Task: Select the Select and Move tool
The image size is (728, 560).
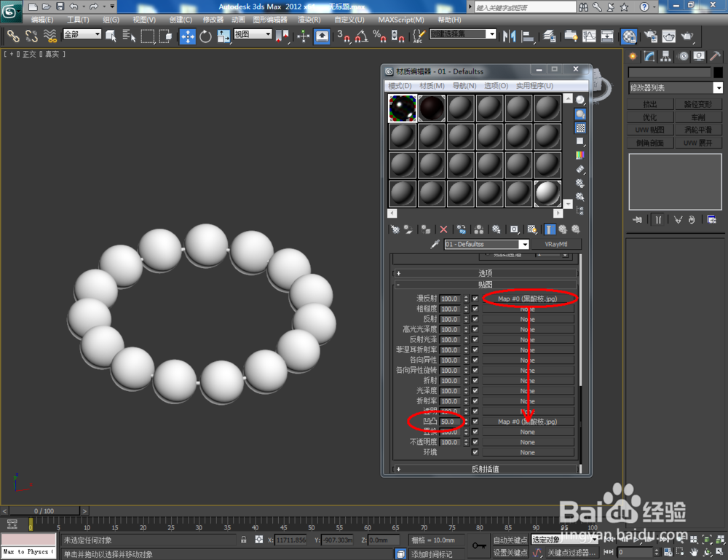Action: [188, 36]
